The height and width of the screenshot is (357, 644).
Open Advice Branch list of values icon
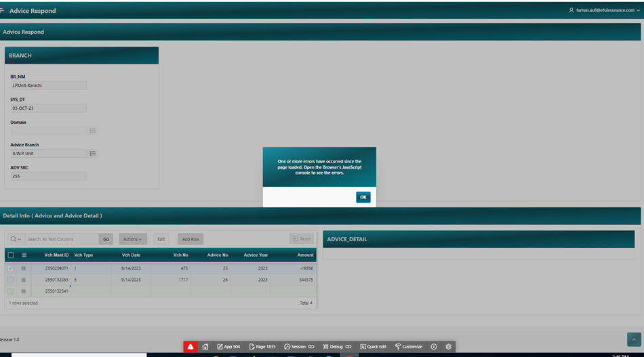pos(93,154)
